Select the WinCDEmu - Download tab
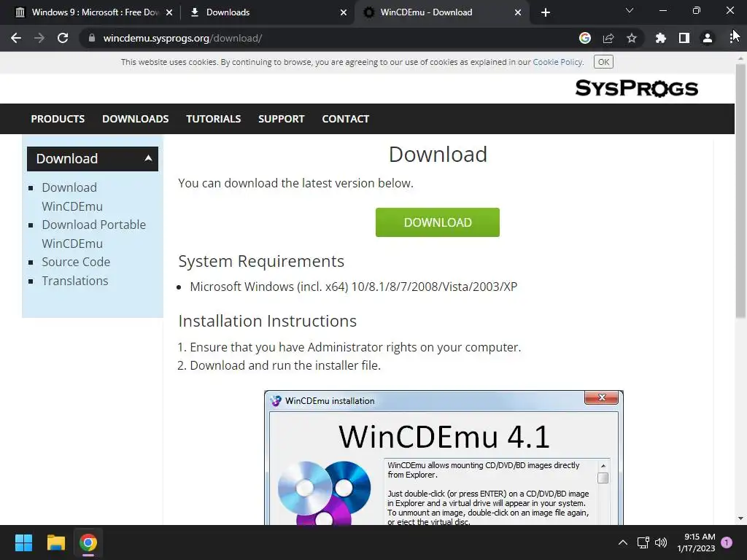The image size is (747, 560). click(x=441, y=12)
